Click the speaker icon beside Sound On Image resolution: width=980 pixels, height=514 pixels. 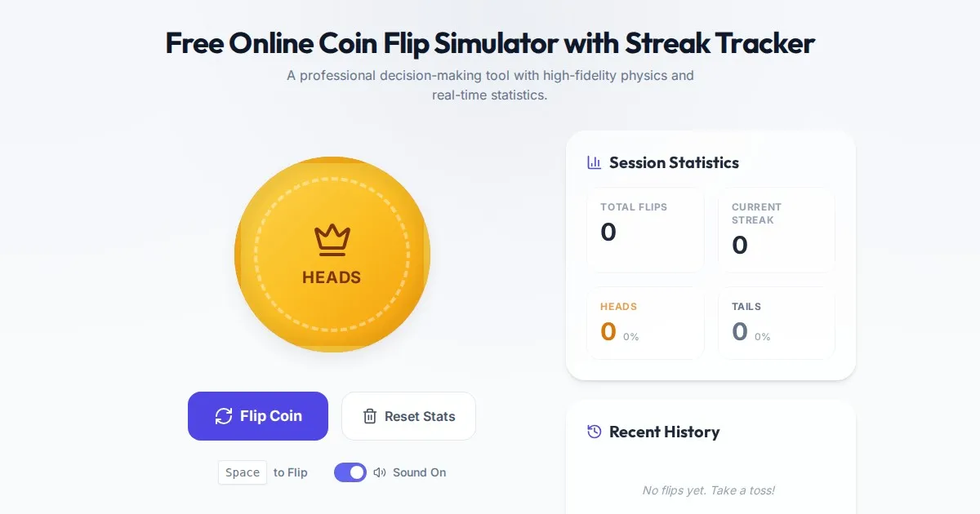pyautogui.click(x=380, y=472)
